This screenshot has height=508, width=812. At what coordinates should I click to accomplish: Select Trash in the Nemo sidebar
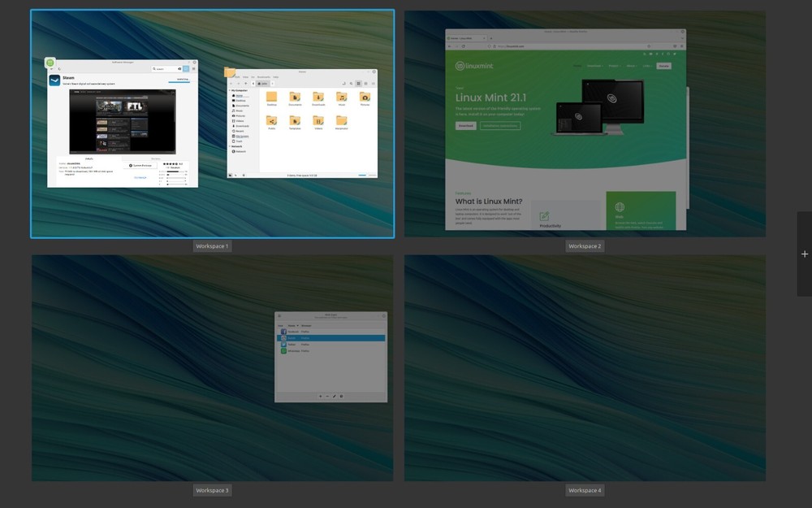(x=234, y=141)
